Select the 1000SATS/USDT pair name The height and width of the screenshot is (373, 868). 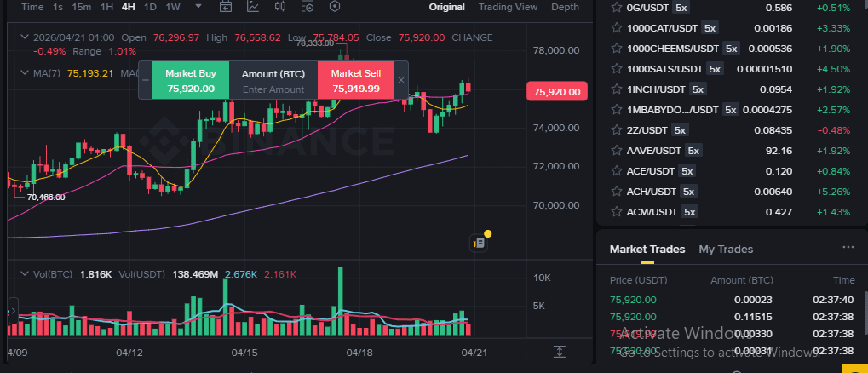pos(664,69)
